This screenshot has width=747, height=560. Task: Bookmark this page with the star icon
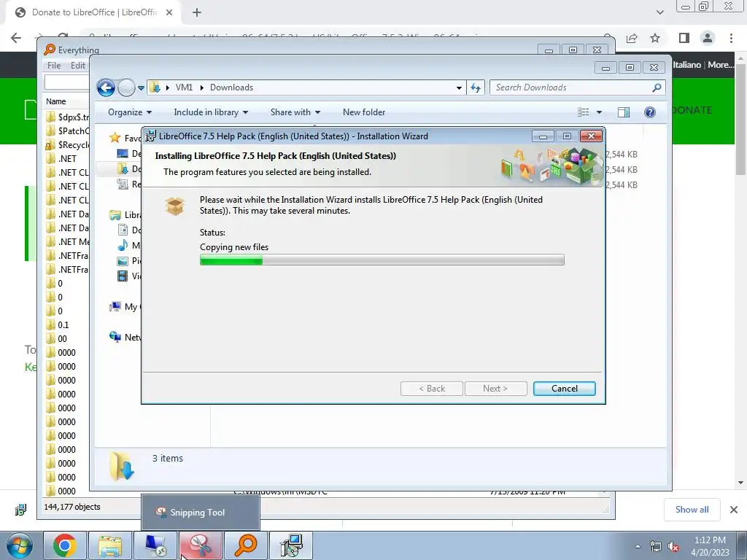pos(655,38)
